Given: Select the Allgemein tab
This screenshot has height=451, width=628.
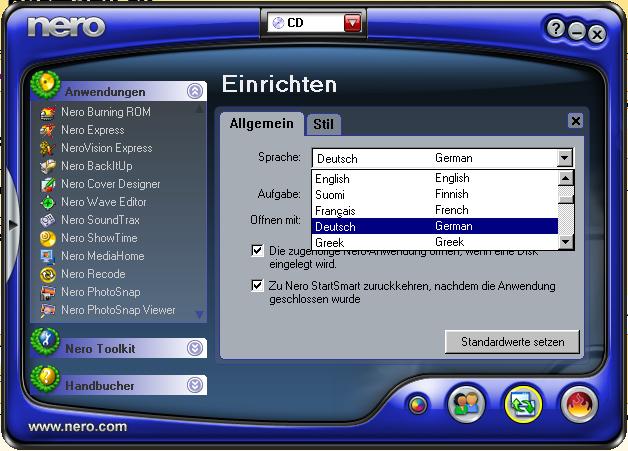Looking at the screenshot, I should click(262, 124).
